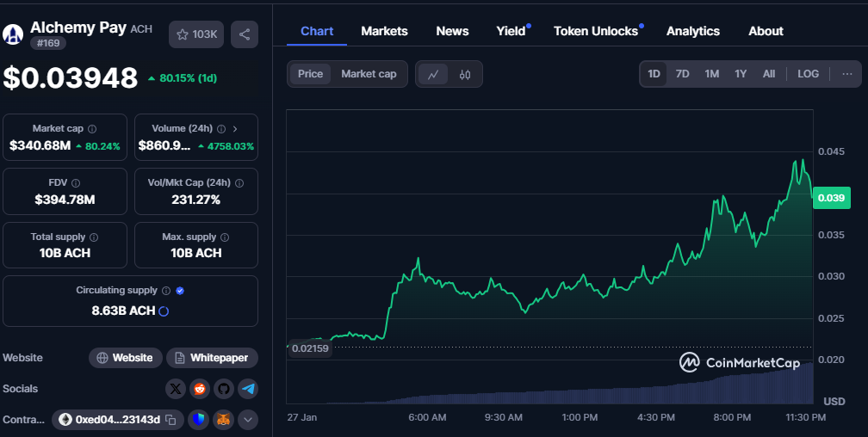Select Price chart mode
868x437 pixels.
pyautogui.click(x=310, y=74)
